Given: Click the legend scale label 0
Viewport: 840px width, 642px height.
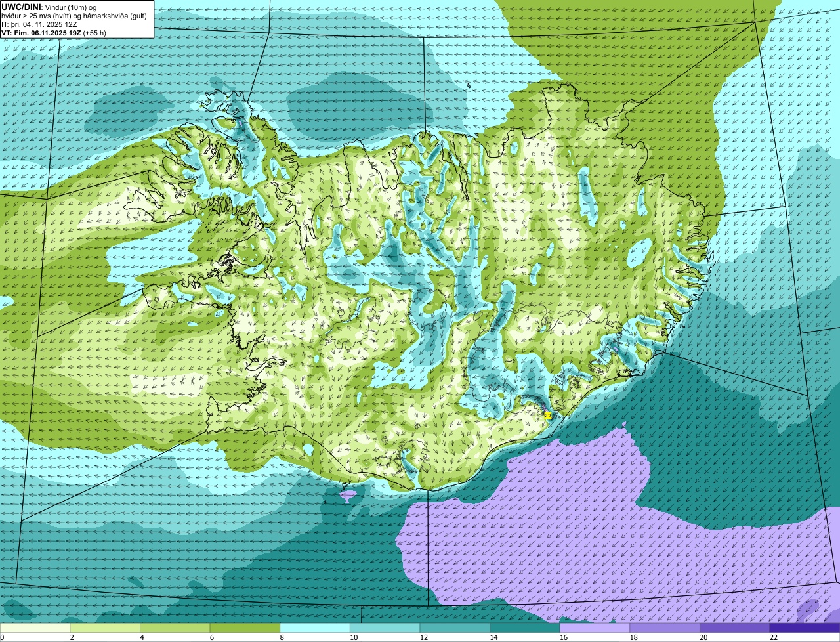Looking at the screenshot, I should click(x=3, y=637).
